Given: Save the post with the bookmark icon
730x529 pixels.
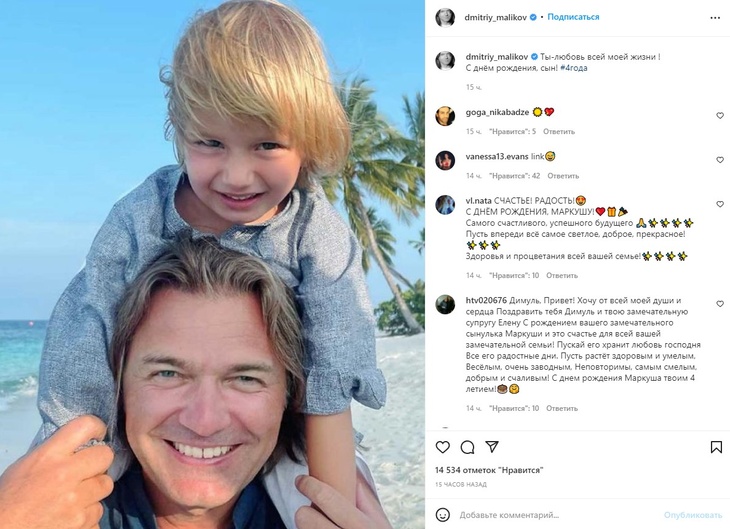Looking at the screenshot, I should pos(716,447).
